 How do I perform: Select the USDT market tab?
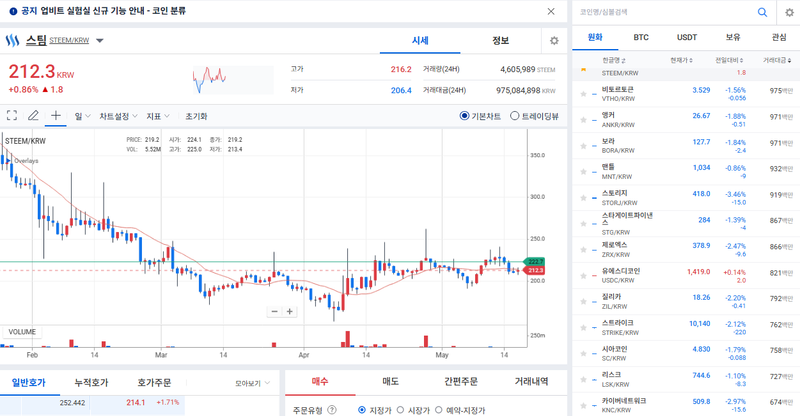point(687,37)
